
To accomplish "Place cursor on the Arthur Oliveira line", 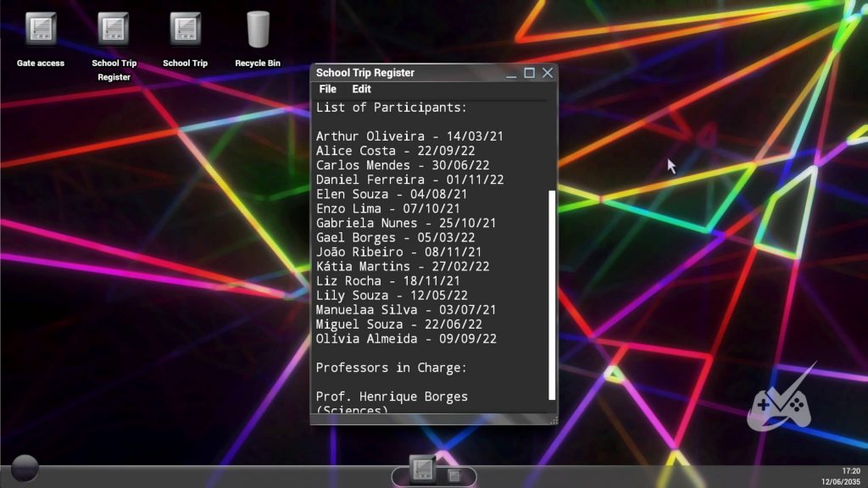I will [x=410, y=136].
